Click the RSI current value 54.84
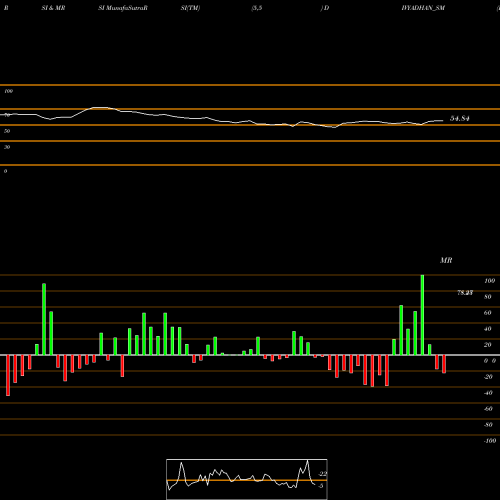The height and width of the screenshot is (500, 500). [x=460, y=118]
